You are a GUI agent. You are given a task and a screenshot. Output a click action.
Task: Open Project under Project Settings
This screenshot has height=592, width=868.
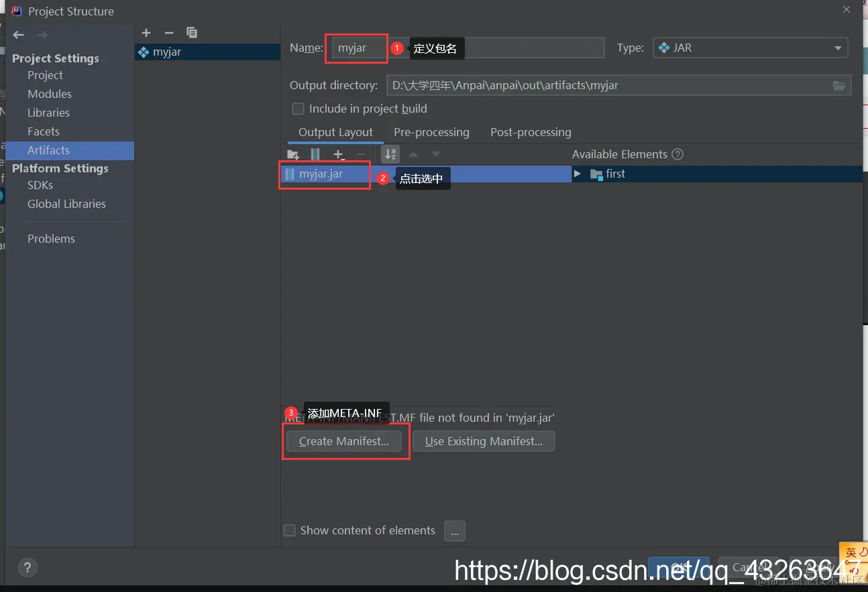point(45,75)
